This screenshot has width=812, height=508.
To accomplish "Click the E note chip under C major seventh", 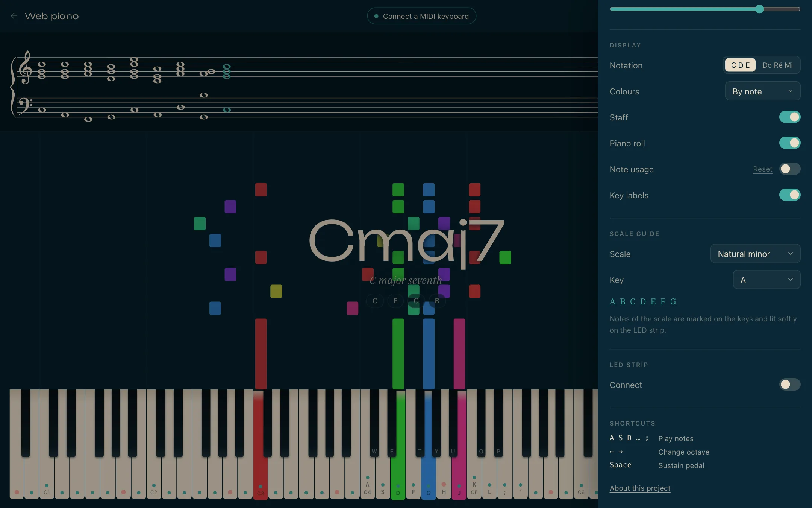I will coord(395,301).
